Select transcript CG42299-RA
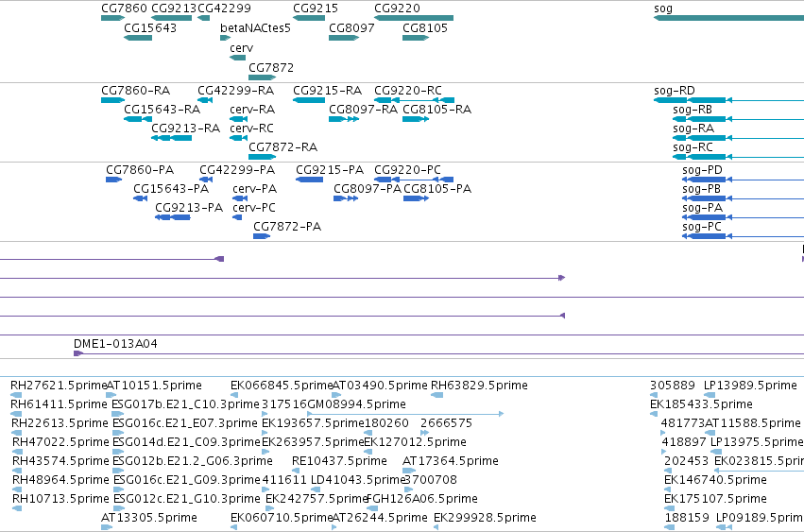804x532 pixels. pos(236,91)
